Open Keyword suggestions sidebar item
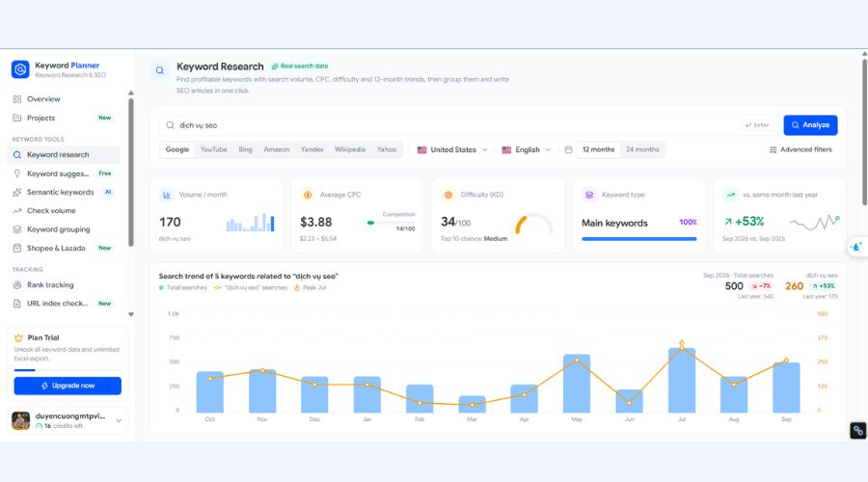The width and height of the screenshot is (868, 482). click(64, 174)
